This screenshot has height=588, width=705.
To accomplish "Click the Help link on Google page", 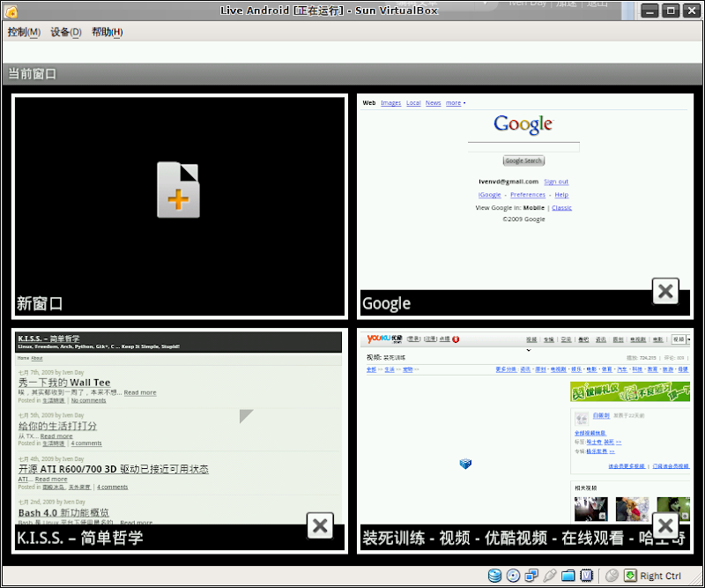I will [x=561, y=195].
